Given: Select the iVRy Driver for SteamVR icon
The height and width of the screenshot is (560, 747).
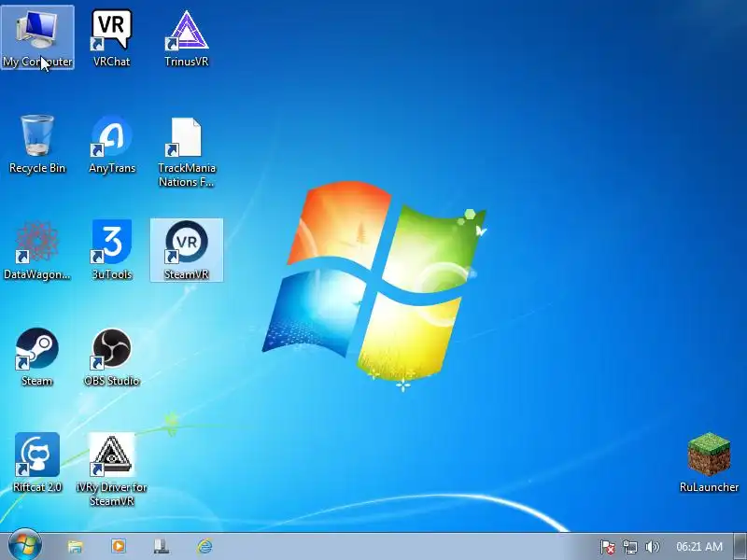Looking at the screenshot, I should coord(111,455).
